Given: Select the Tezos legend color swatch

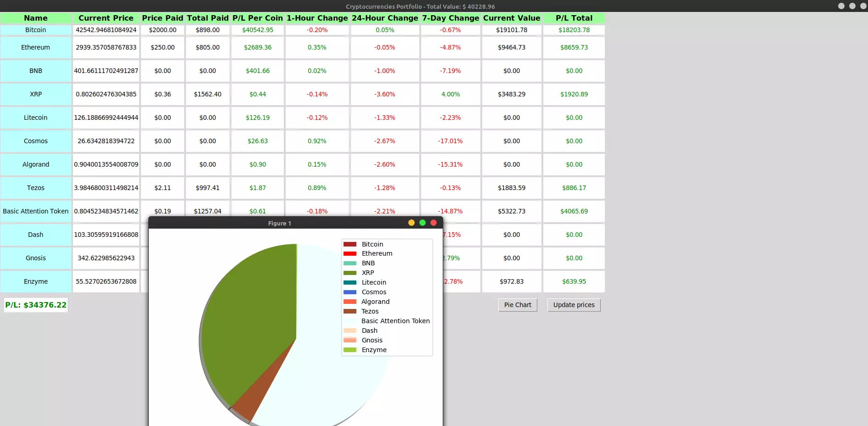Looking at the screenshot, I should pyautogui.click(x=350, y=311).
